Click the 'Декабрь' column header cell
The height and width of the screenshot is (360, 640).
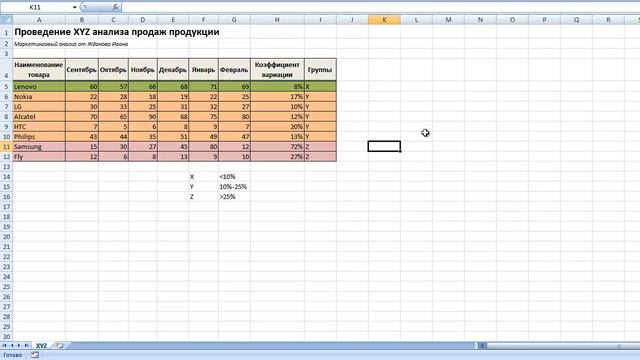pyautogui.click(x=173, y=70)
